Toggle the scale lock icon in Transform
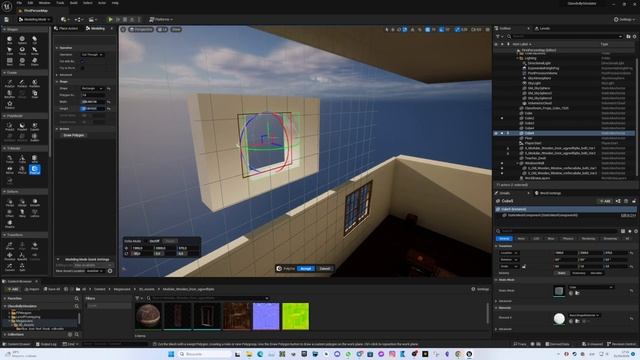 524,266
